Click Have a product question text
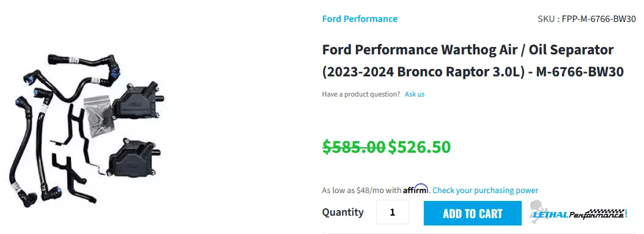 (361, 94)
